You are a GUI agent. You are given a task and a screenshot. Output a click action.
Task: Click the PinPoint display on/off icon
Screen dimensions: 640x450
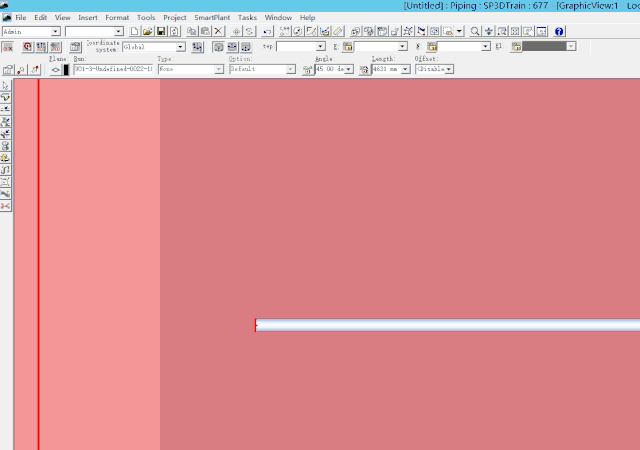8,47
